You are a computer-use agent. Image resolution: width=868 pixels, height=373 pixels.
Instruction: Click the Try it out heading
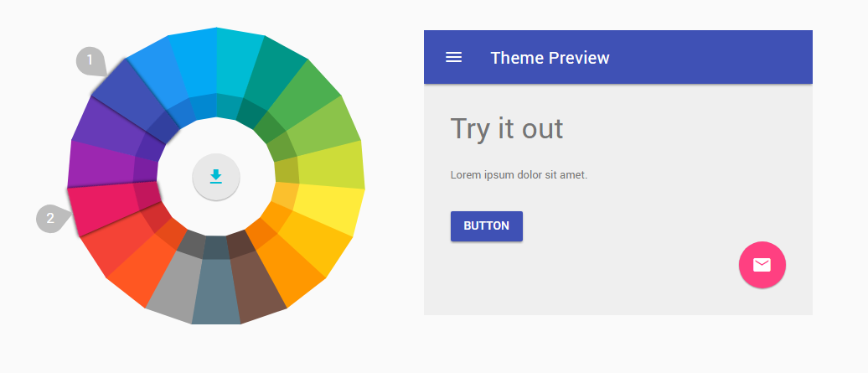click(507, 129)
